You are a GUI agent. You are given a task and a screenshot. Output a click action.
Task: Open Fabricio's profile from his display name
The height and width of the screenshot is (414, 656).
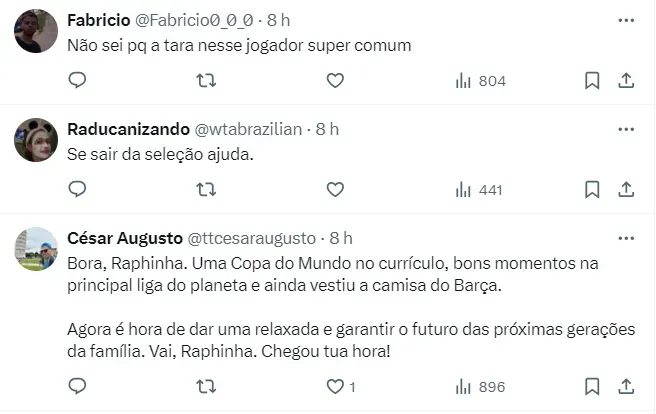tap(97, 20)
